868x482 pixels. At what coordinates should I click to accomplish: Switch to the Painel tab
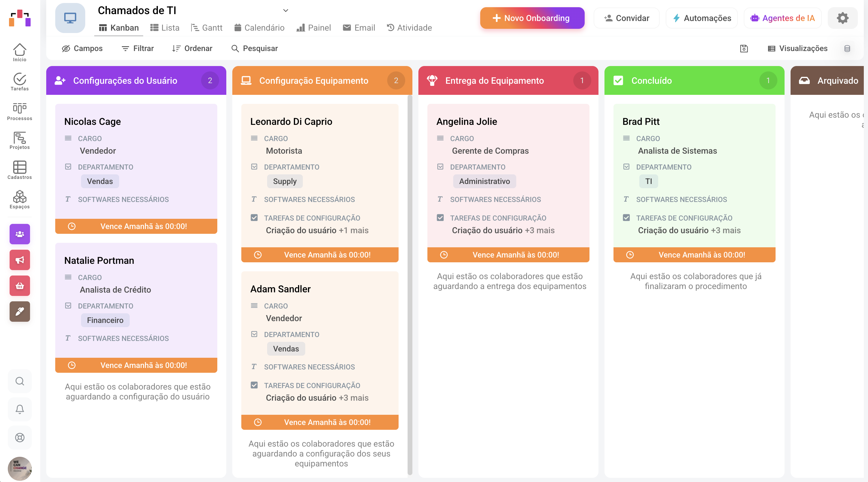pos(313,28)
